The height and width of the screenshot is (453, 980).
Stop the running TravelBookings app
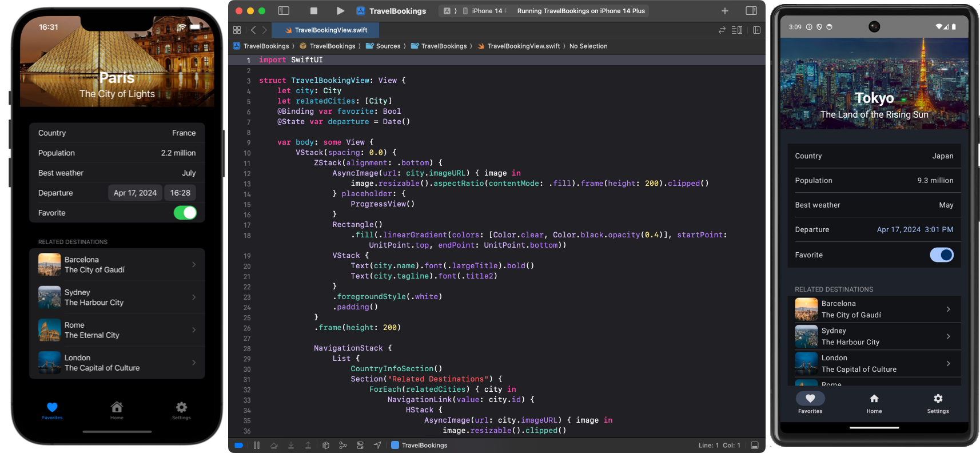click(314, 11)
